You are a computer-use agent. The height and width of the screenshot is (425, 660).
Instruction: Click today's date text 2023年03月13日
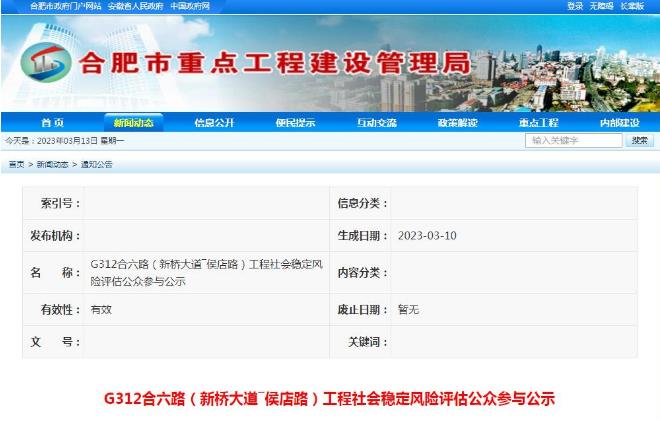(67, 141)
